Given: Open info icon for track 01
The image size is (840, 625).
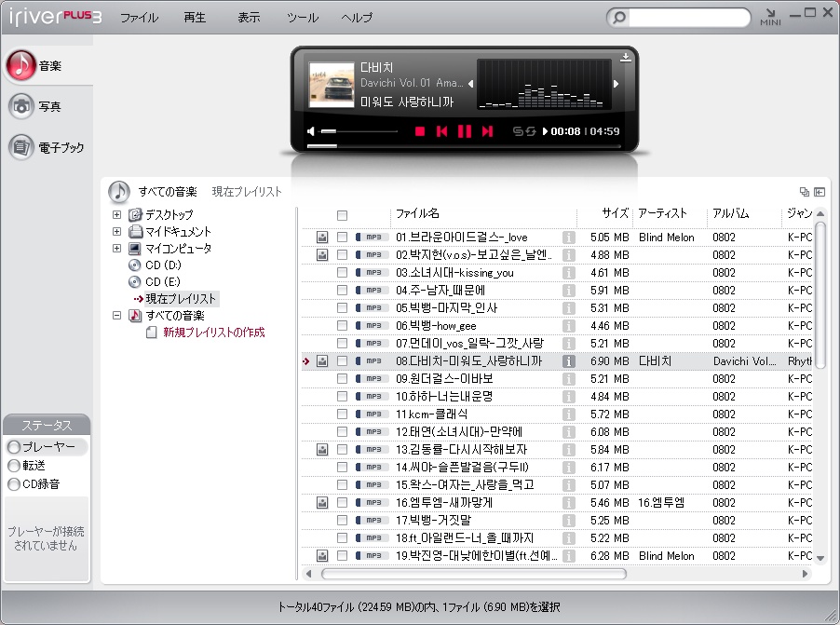Looking at the screenshot, I should tap(568, 237).
